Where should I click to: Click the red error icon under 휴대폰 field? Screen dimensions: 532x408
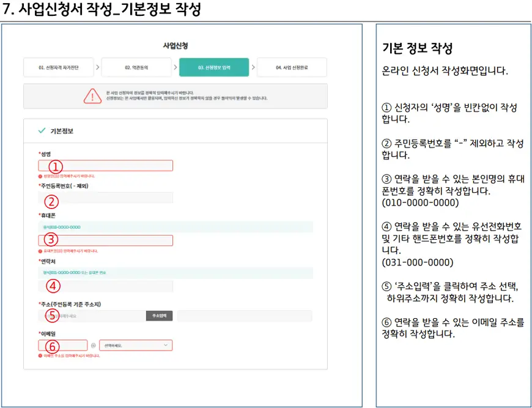(x=40, y=251)
